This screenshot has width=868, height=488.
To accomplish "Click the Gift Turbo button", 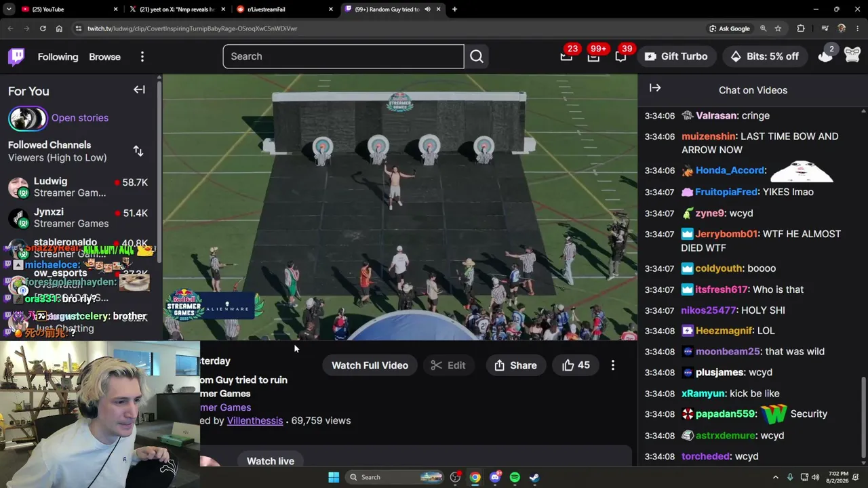I will (x=676, y=56).
